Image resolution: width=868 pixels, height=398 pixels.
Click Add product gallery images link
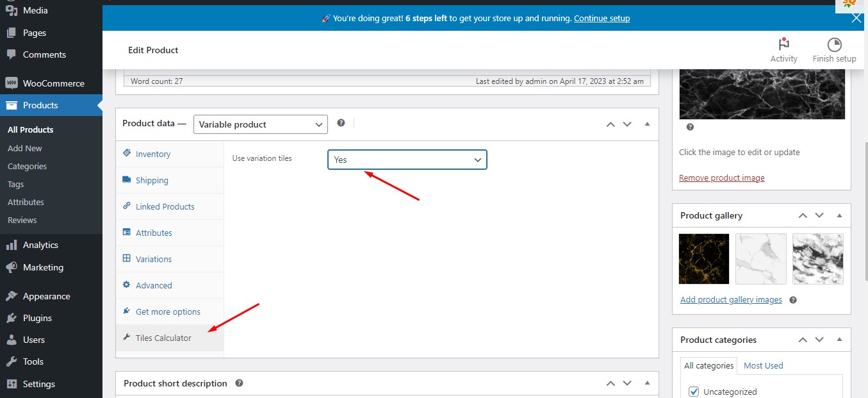(x=731, y=300)
